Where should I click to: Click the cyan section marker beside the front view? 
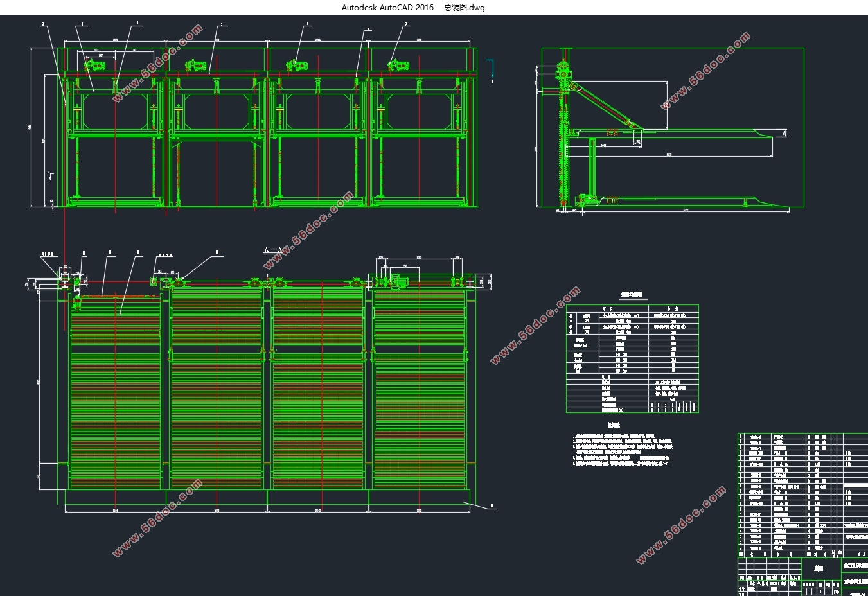click(x=491, y=71)
